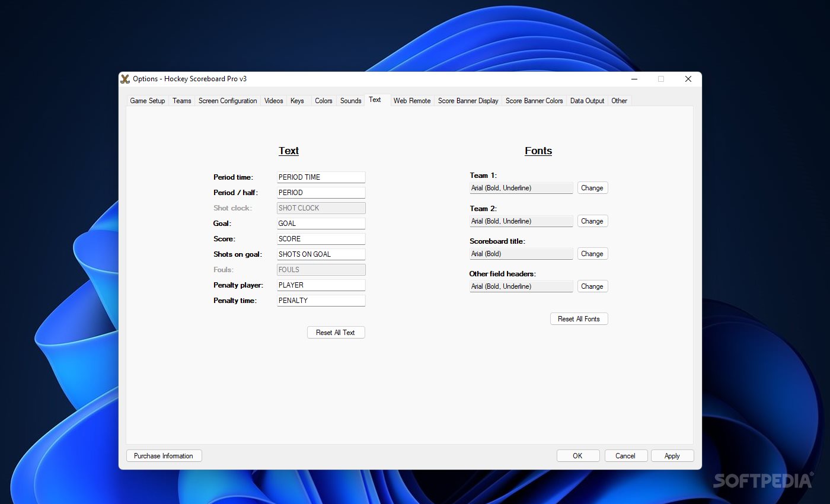Click the hockey sticks app icon in title bar
830x504 pixels.
tap(125, 79)
